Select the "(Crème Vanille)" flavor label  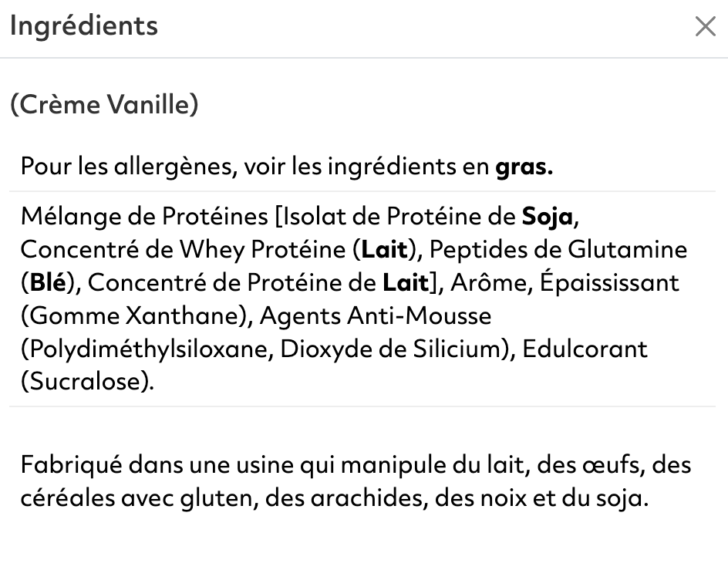(104, 105)
